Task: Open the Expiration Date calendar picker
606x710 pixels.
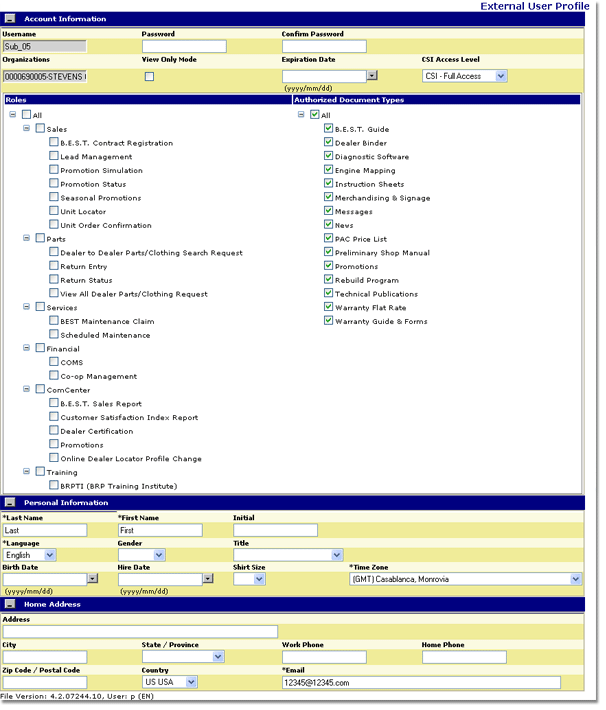Action: (x=372, y=75)
